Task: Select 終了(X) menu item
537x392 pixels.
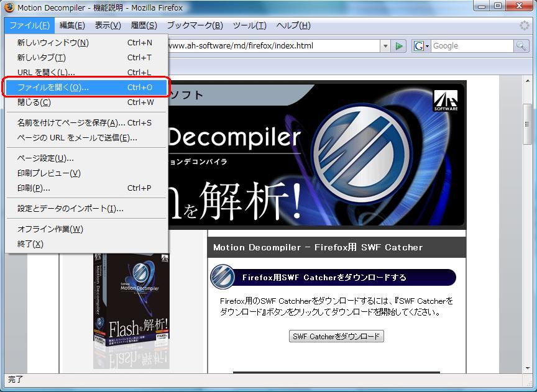Action: 86,244
